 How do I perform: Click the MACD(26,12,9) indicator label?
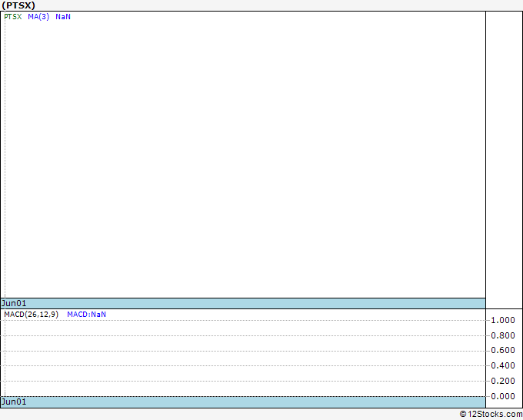[x=31, y=315]
